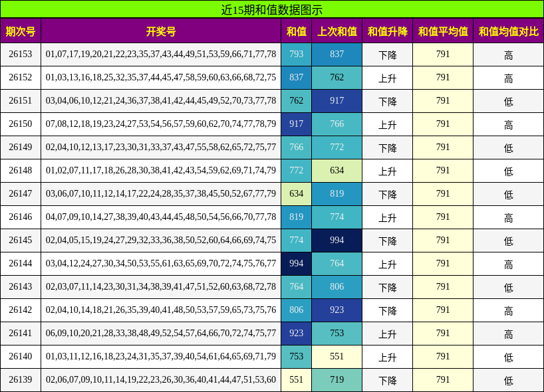The image size is (544, 392).
Task: Click 和值 cell 793 in row 26153
Action: [x=297, y=54]
